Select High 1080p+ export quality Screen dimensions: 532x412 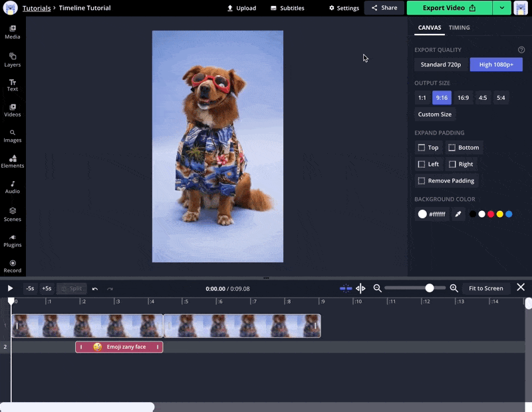click(x=496, y=65)
